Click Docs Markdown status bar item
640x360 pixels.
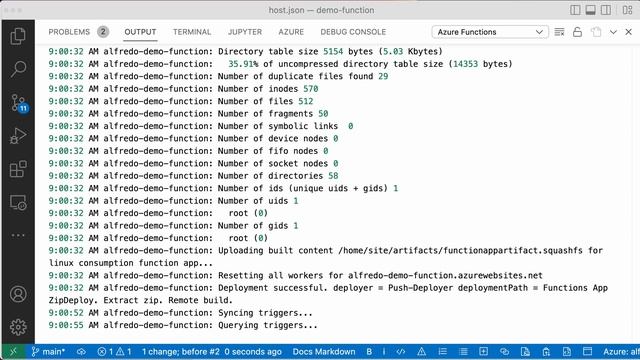tap(324, 351)
